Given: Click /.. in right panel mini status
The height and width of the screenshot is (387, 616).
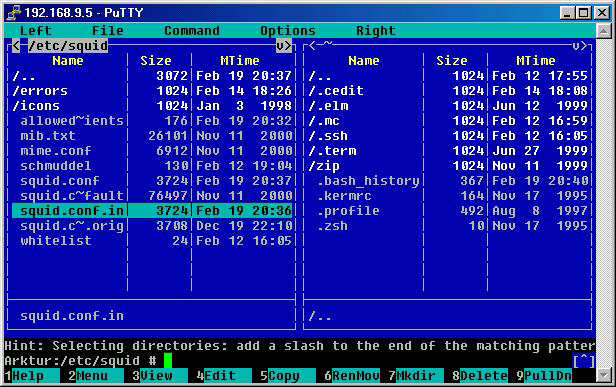Looking at the screenshot, I should tap(320, 316).
